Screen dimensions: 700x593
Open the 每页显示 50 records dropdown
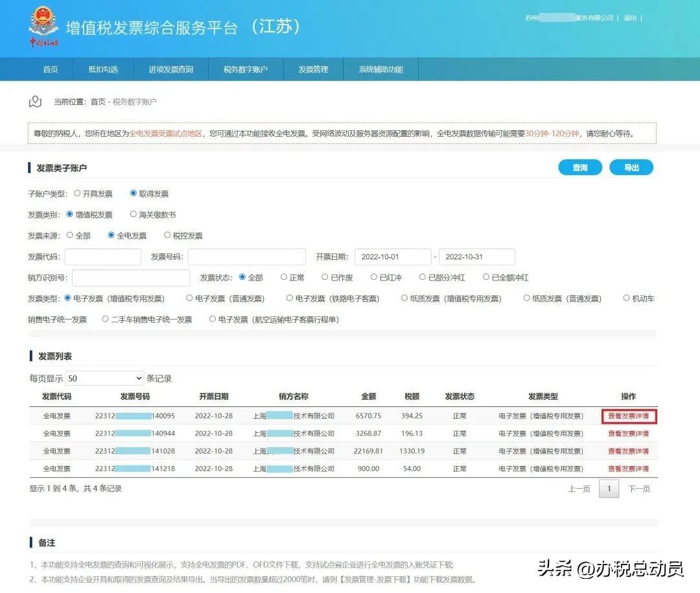[104, 378]
